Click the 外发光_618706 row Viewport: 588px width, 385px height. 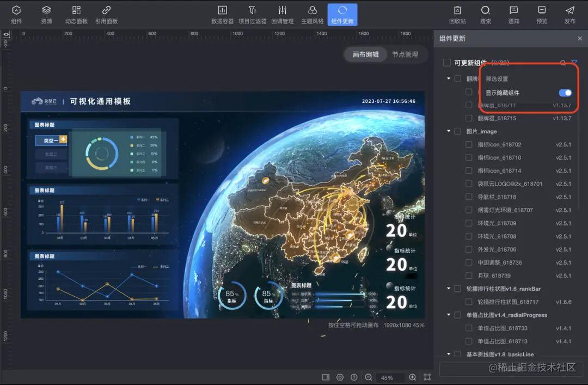519,249
